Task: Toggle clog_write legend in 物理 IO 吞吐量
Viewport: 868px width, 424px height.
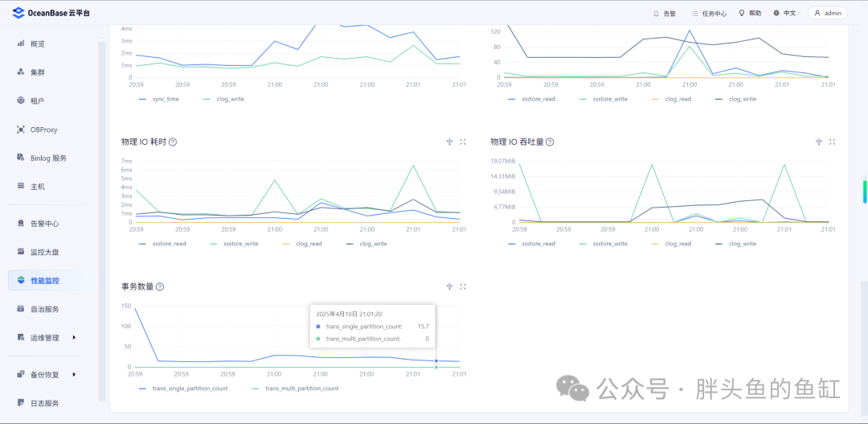Action: click(x=735, y=244)
